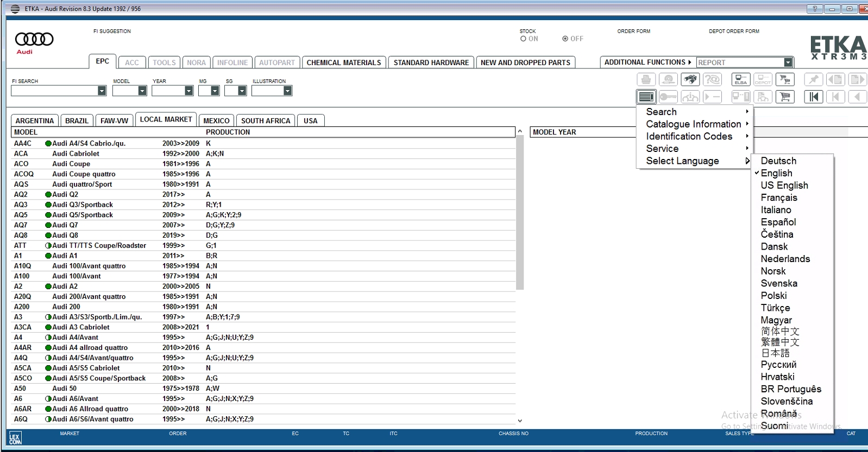Click the brake disc toolbar icon
The height and width of the screenshot is (452, 868).
tap(668, 80)
